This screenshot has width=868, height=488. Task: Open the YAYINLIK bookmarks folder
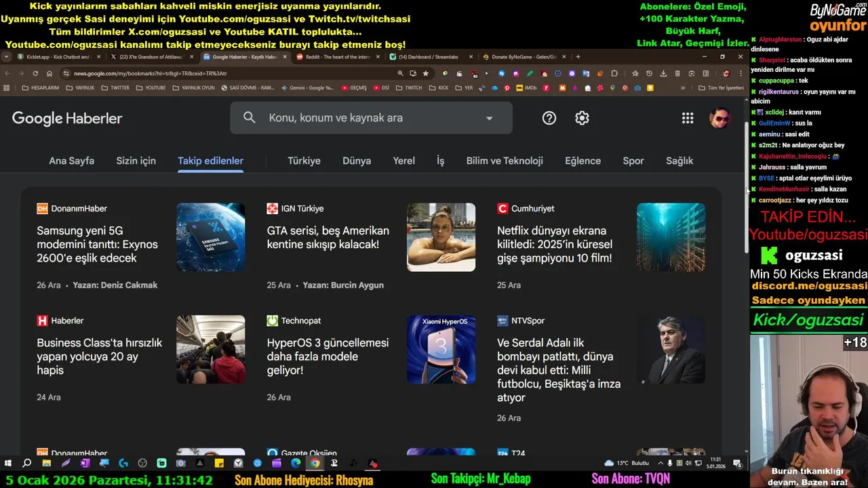tap(80, 87)
